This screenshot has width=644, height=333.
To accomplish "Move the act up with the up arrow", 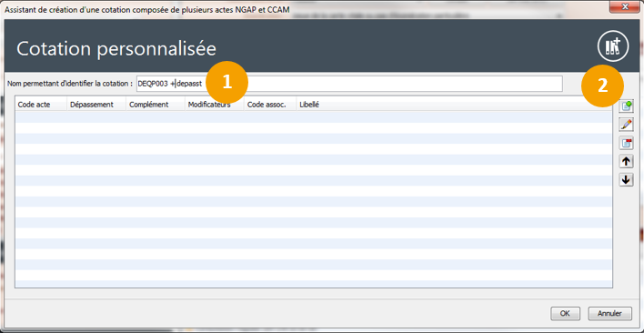I will (626, 161).
